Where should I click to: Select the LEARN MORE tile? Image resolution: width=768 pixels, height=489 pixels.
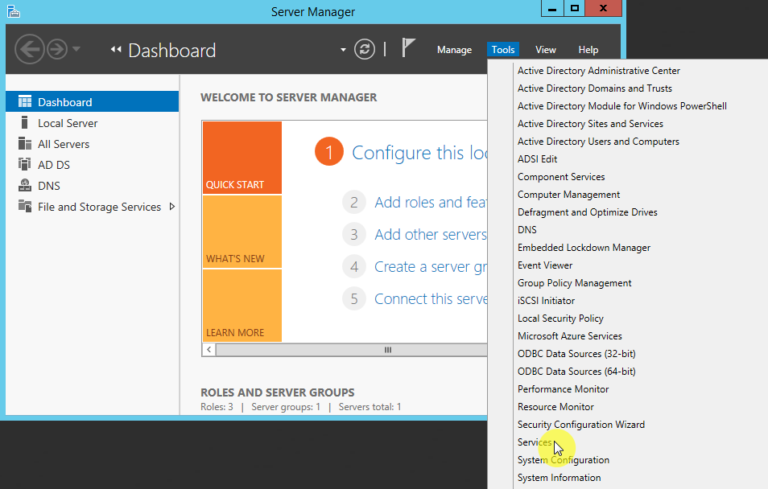coord(242,305)
